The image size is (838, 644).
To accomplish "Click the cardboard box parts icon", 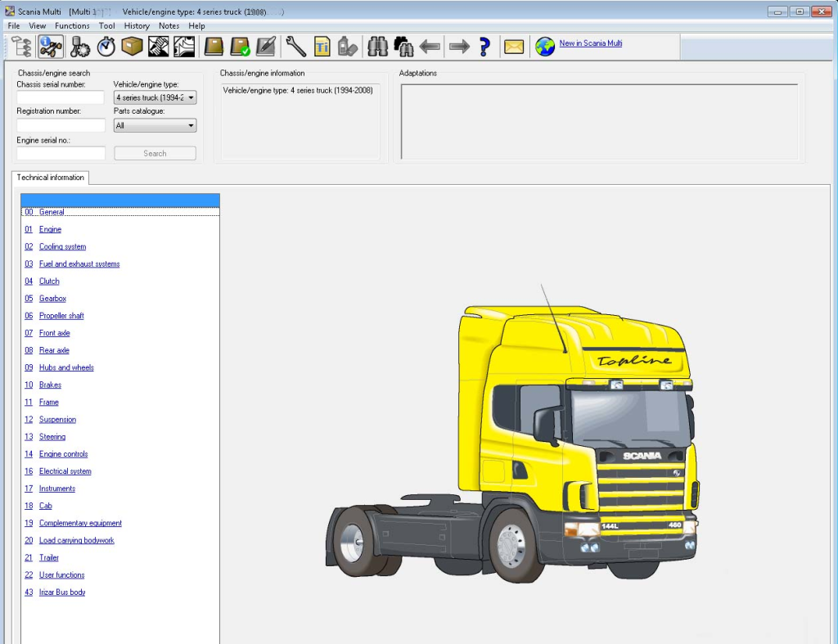I will 132,47.
